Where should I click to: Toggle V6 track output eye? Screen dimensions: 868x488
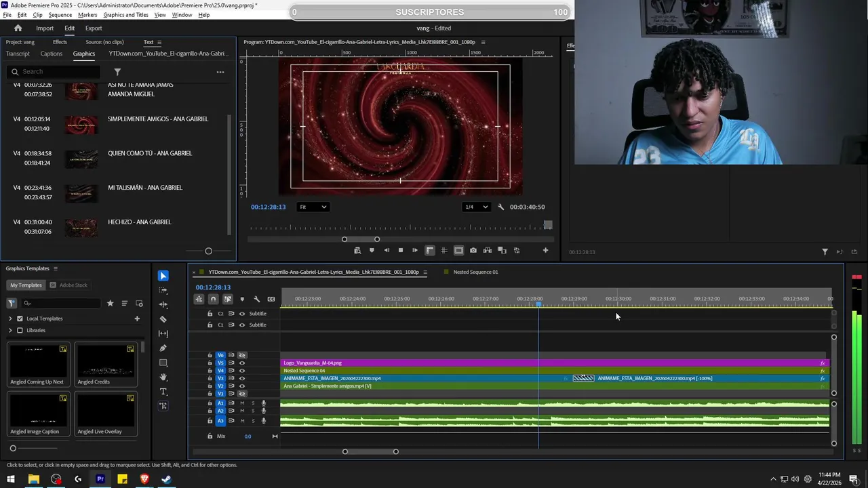pos(242,355)
